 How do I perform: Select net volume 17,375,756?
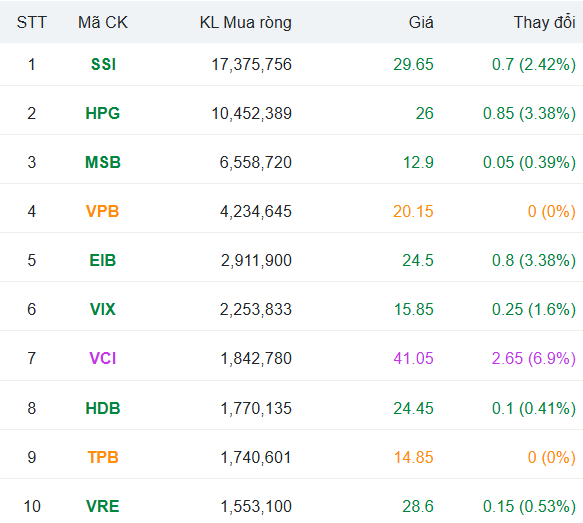(x=251, y=64)
